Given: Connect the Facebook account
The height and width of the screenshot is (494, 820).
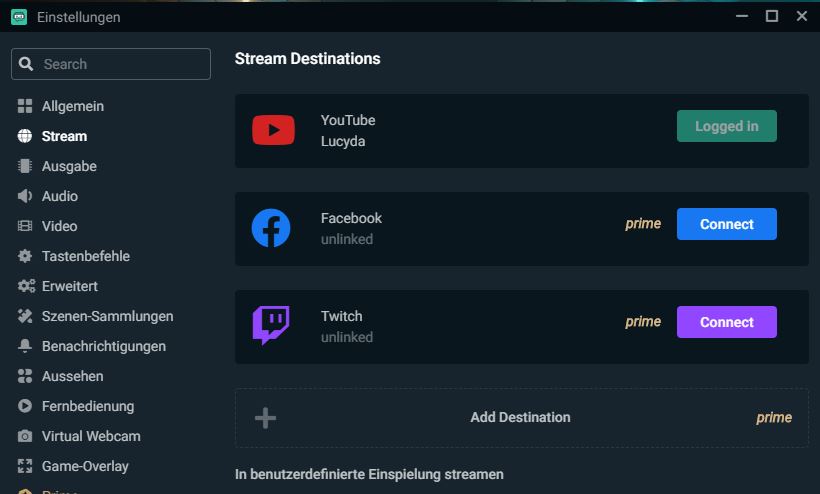Looking at the screenshot, I should pyautogui.click(x=726, y=224).
